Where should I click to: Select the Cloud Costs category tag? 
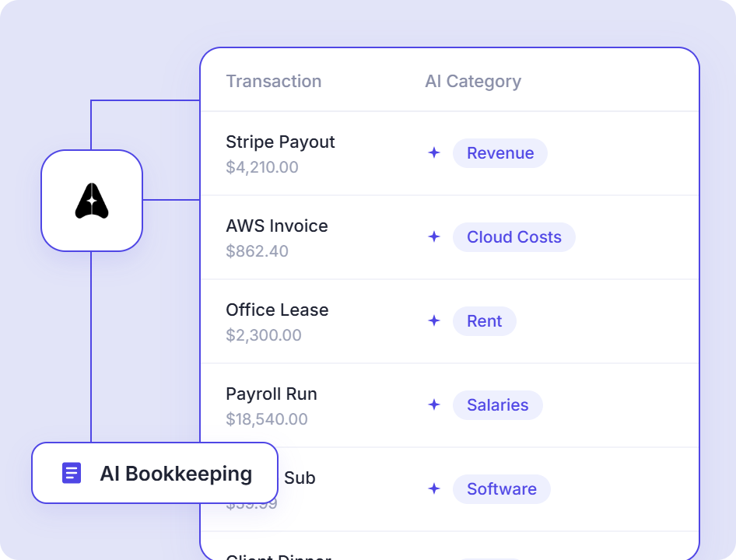514,237
